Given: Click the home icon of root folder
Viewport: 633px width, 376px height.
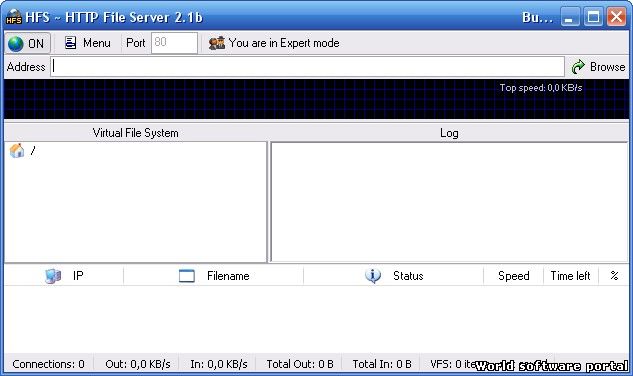Looking at the screenshot, I should pos(17,151).
